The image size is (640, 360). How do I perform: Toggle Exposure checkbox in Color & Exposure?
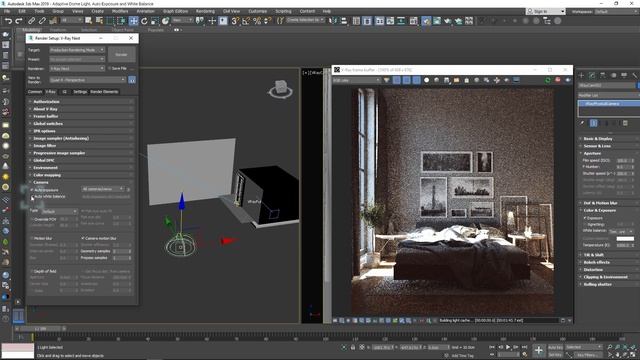point(584,218)
